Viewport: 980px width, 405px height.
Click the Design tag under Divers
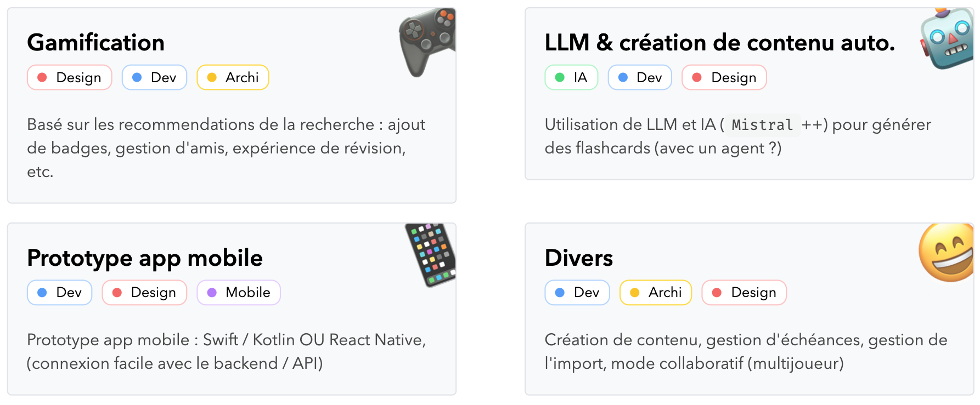point(744,293)
